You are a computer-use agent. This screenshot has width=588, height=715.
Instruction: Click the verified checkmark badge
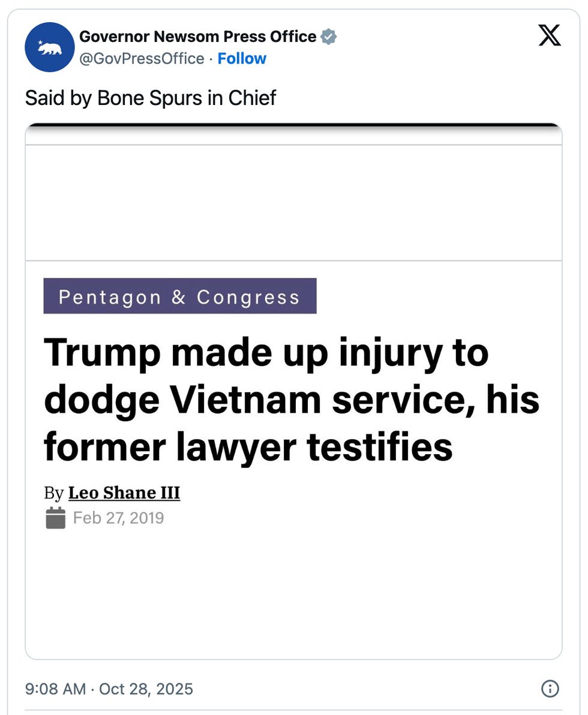[x=328, y=37]
